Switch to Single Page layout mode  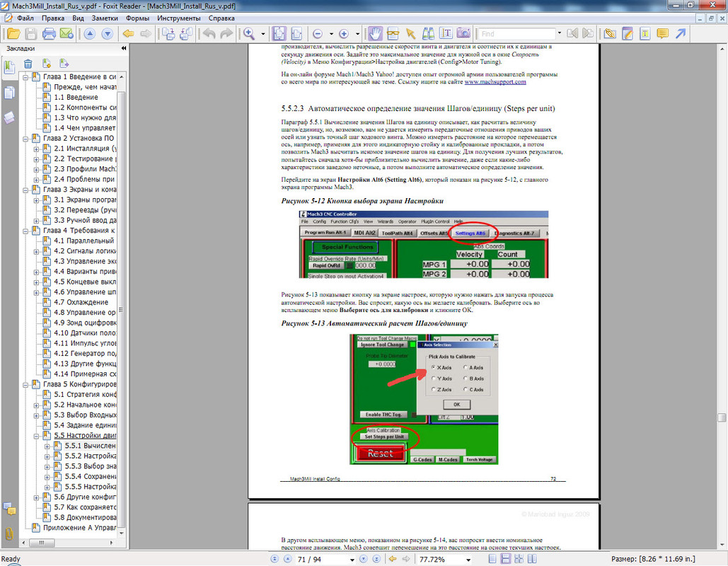(492, 559)
